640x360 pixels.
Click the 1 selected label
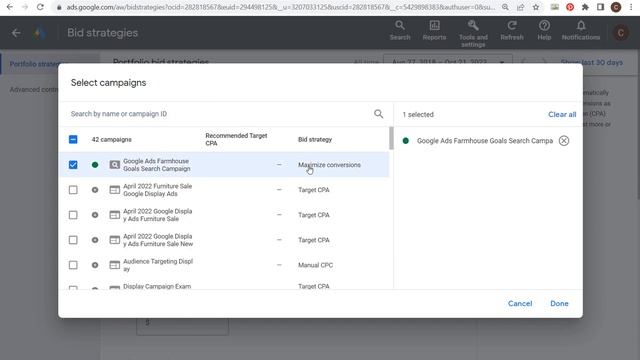(x=418, y=115)
